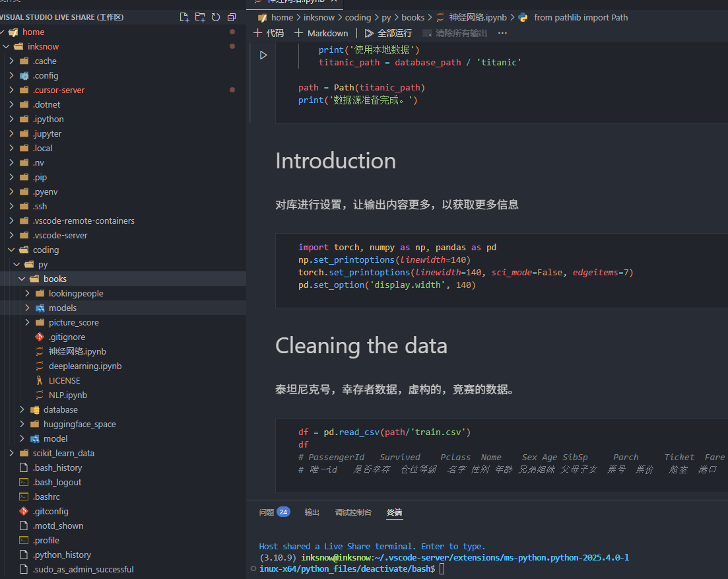Click the Introduction markdown heading

(x=336, y=161)
